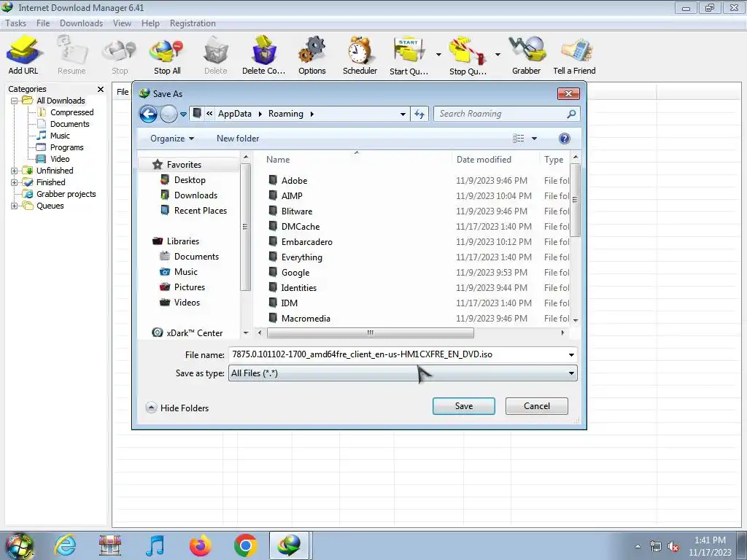This screenshot has width=747, height=560.
Task: Open Google Chrome from the taskbar
Action: (245, 545)
